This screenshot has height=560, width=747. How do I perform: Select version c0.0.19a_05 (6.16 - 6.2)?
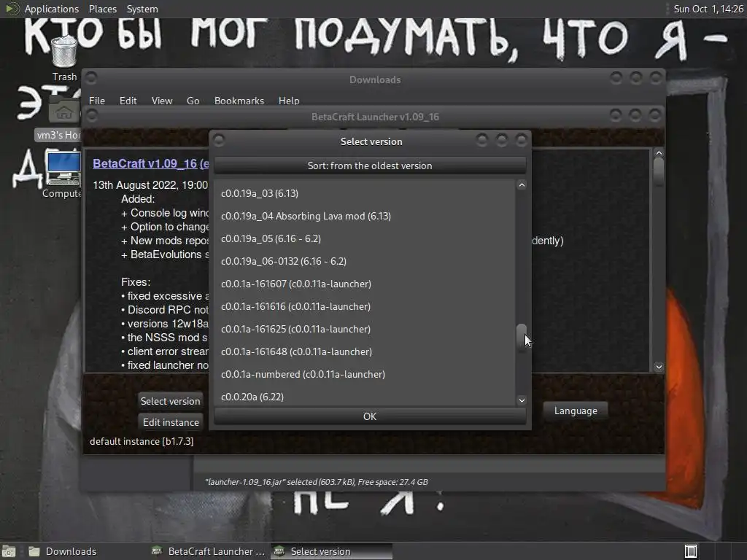tap(365, 238)
